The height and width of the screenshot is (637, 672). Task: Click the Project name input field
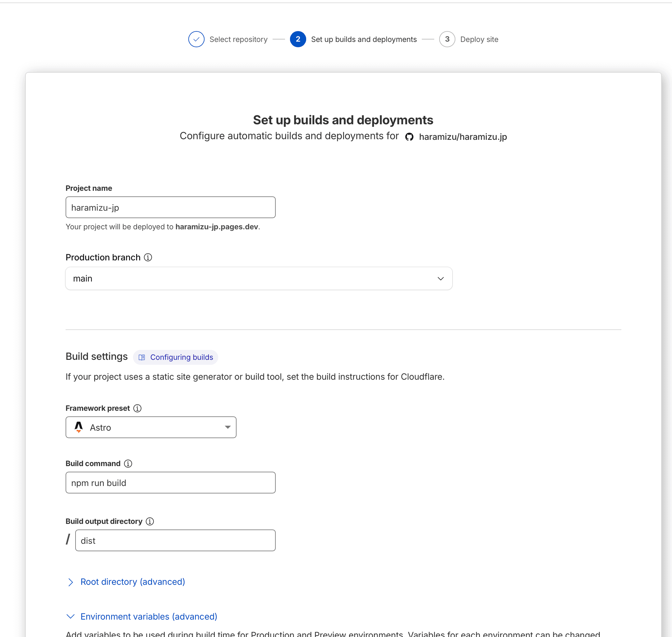[x=170, y=208]
